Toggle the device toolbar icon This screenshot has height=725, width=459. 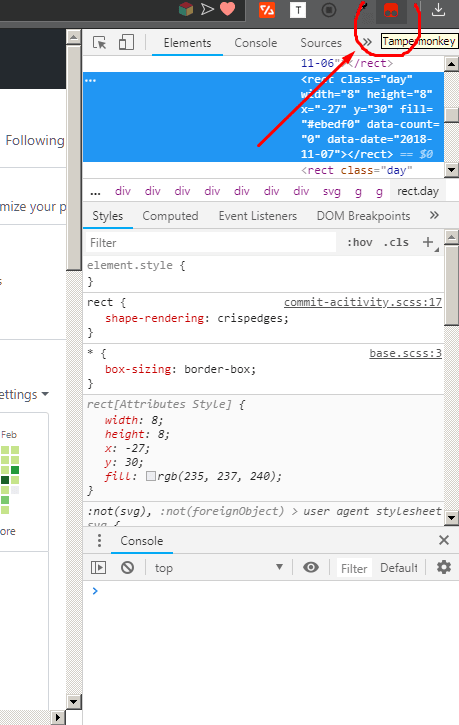pos(126,42)
